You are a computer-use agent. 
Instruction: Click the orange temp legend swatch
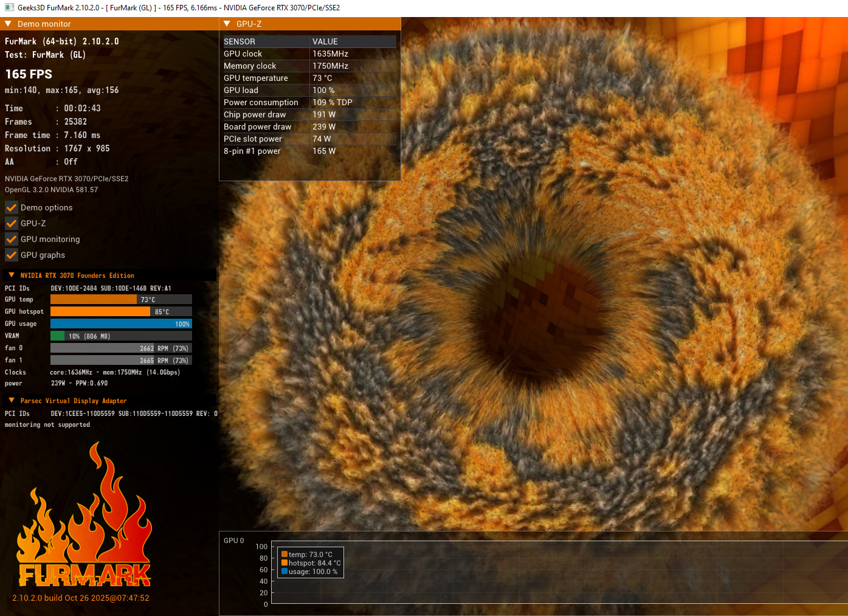(x=284, y=554)
